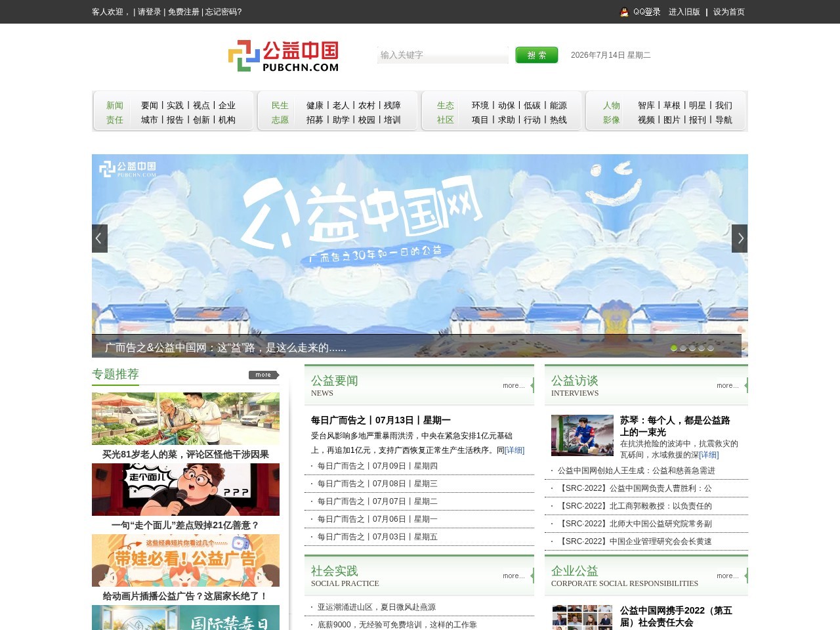Open more for 社会实践 section
The height and width of the screenshot is (630, 840).
coord(514,576)
